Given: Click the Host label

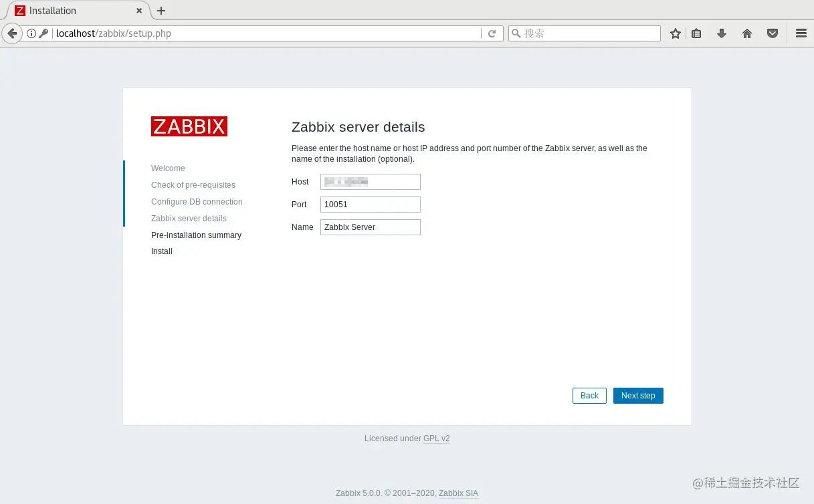Looking at the screenshot, I should pos(300,182).
